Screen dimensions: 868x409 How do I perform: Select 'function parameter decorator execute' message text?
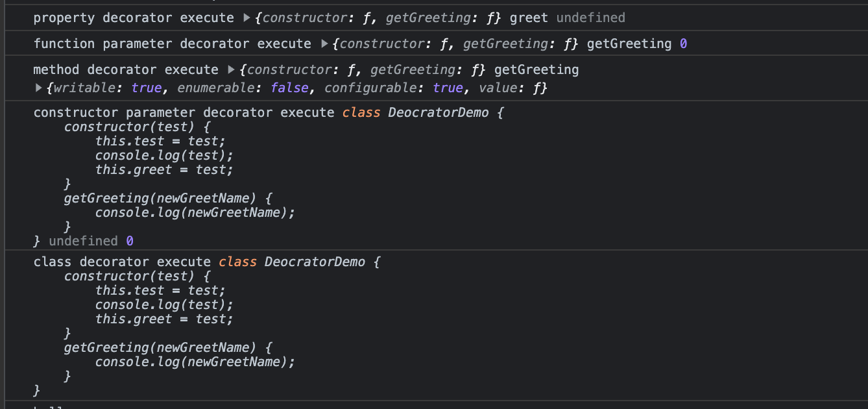173,44
